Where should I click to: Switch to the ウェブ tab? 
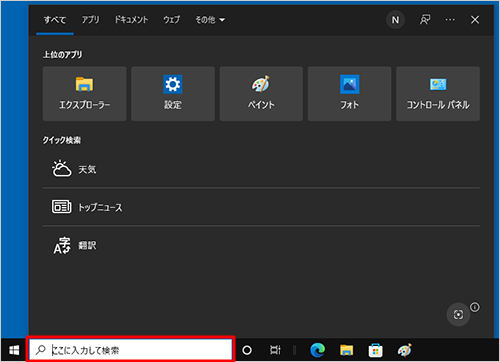tap(171, 20)
